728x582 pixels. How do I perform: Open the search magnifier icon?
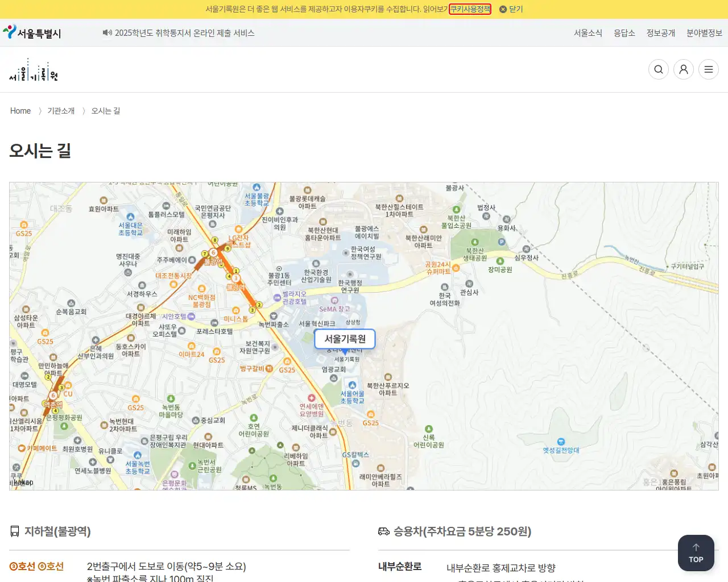click(659, 69)
